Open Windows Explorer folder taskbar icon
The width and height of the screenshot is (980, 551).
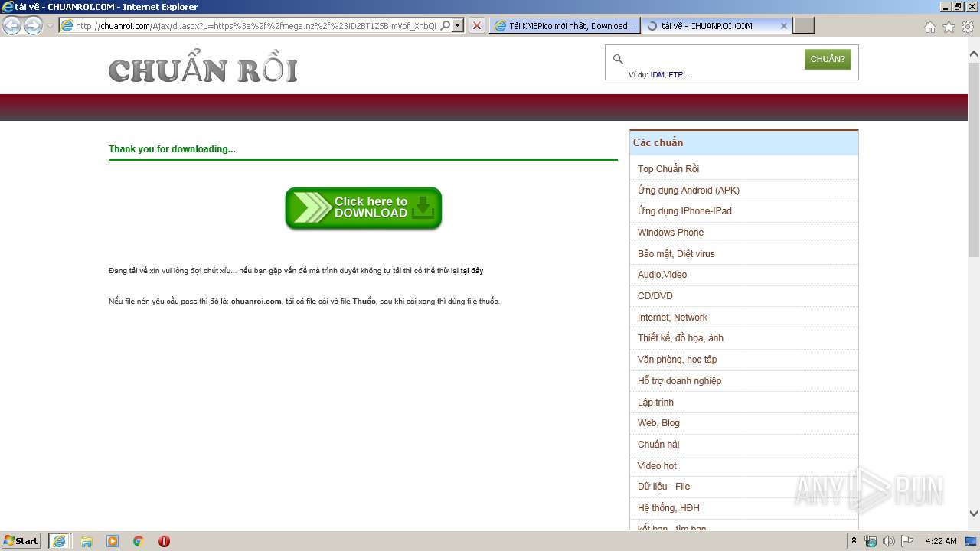coord(87,541)
